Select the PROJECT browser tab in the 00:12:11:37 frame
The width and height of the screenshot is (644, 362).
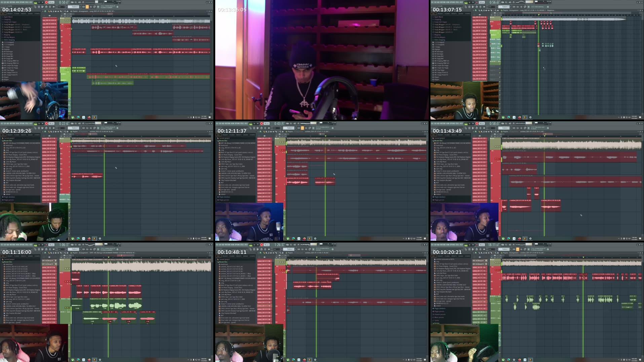(x=225, y=135)
